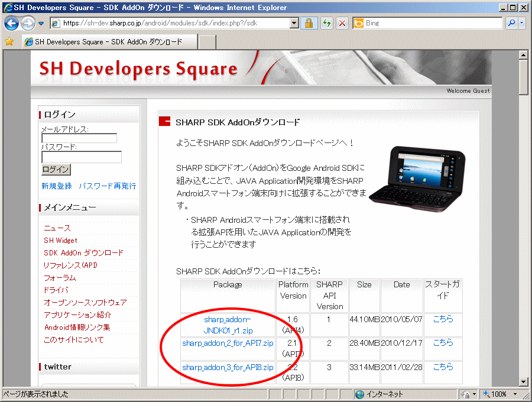Click the scrollbar up arrow
The width and height of the screenshot is (532, 402).
pos(524,54)
